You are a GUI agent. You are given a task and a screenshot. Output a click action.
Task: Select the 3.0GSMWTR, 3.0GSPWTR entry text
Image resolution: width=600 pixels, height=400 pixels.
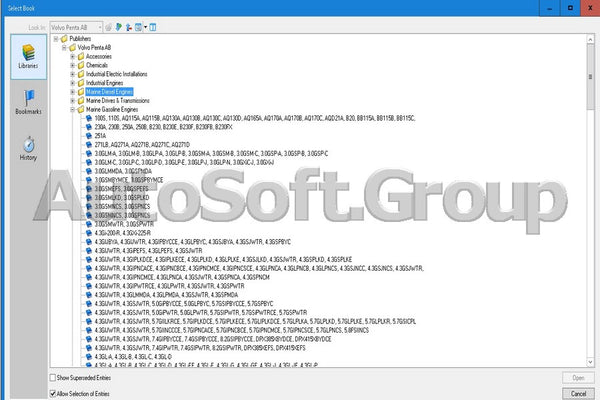tap(124, 224)
